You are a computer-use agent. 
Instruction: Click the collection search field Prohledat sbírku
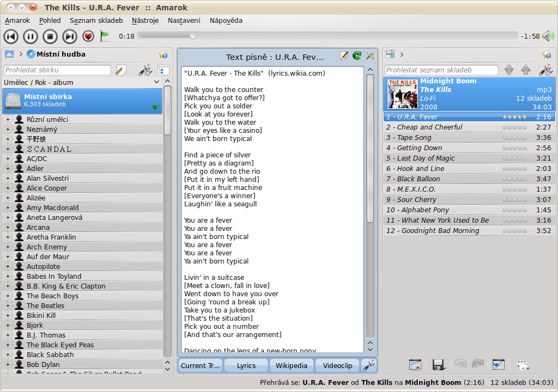(57, 70)
